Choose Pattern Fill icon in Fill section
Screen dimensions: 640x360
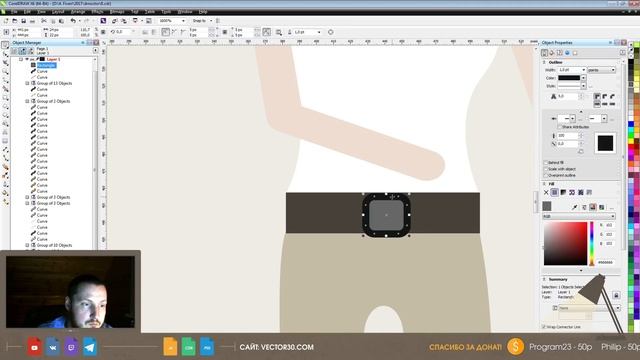[572, 192]
